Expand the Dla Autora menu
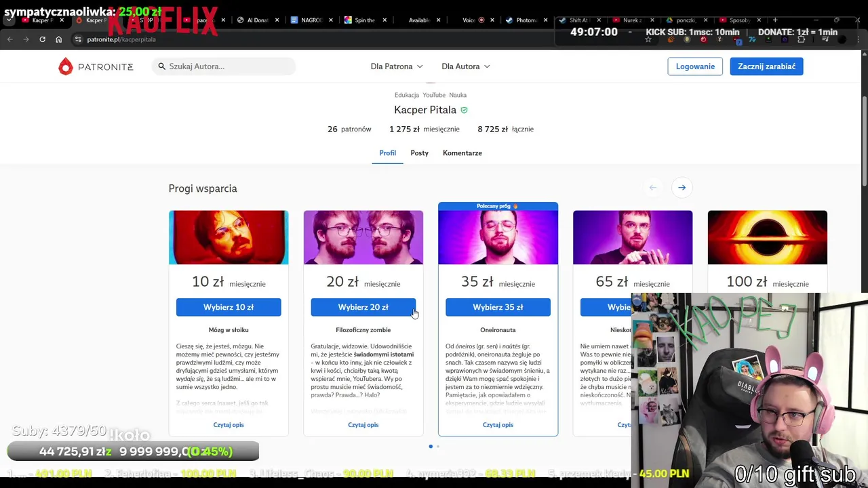 466,66
